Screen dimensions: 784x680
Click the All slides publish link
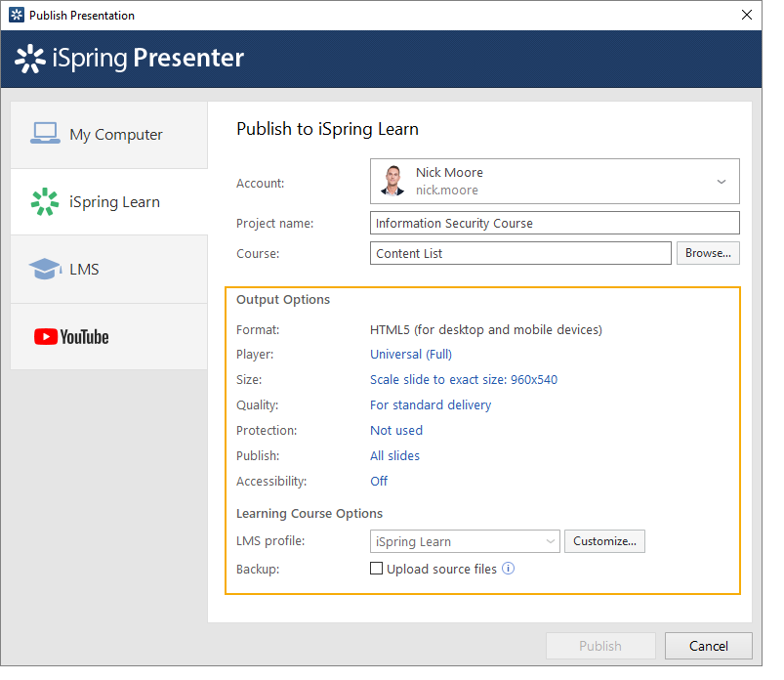coord(394,456)
